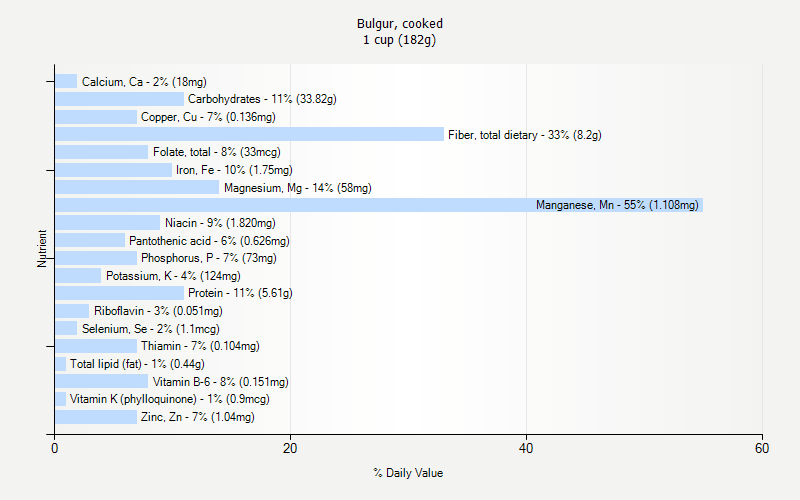Screen dimensions: 800x500
Task: Click the Folate, total label
Action: click(216, 152)
